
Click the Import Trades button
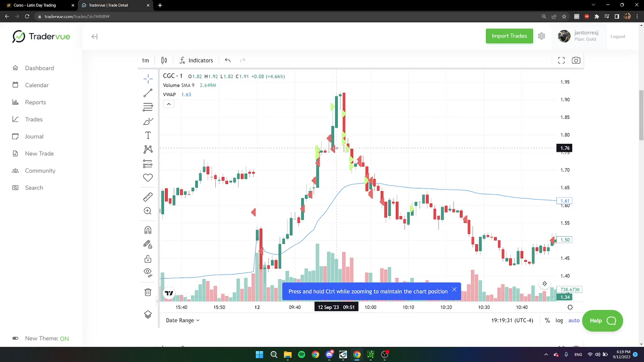pyautogui.click(x=509, y=36)
